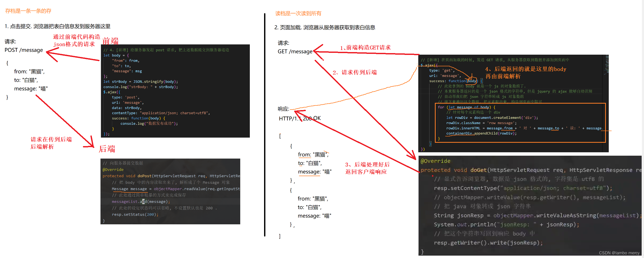Click the "响应:" label
This screenshot has width=644, height=258.
[x=283, y=109]
